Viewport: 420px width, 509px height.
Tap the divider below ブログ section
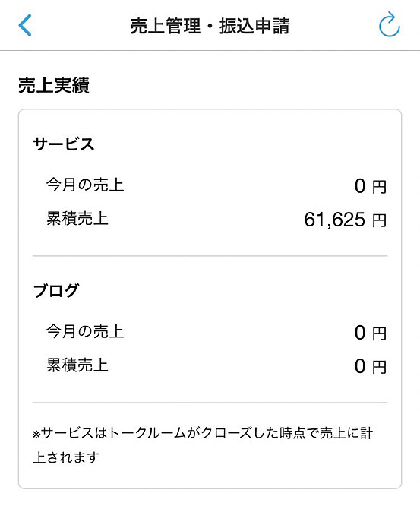point(210,403)
